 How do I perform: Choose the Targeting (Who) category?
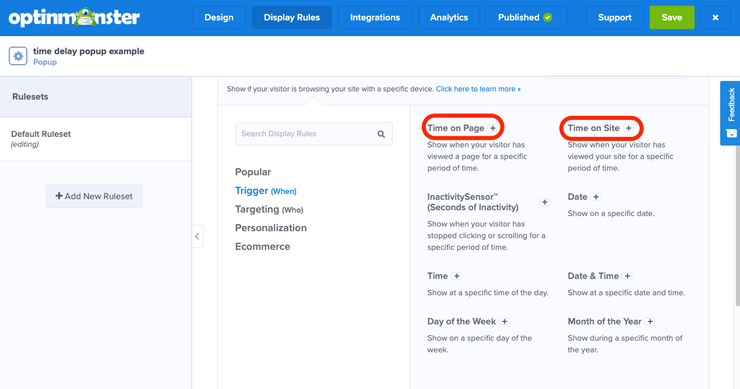coord(269,209)
